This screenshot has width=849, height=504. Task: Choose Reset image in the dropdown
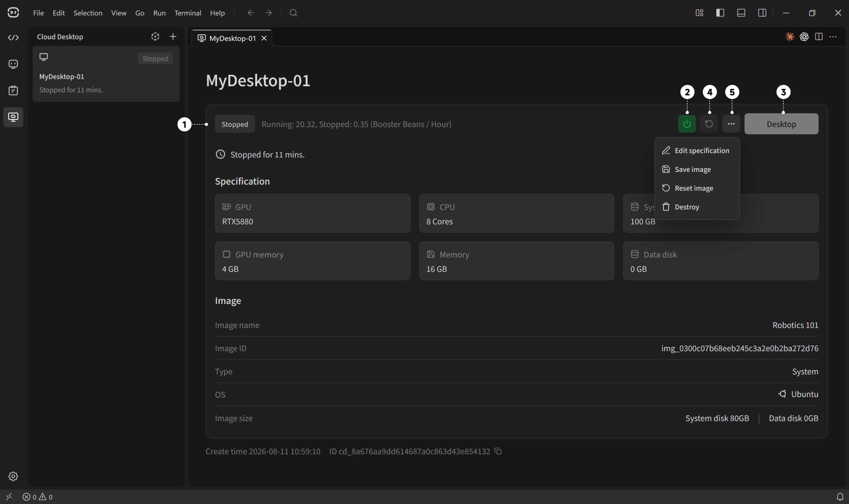(x=697, y=188)
